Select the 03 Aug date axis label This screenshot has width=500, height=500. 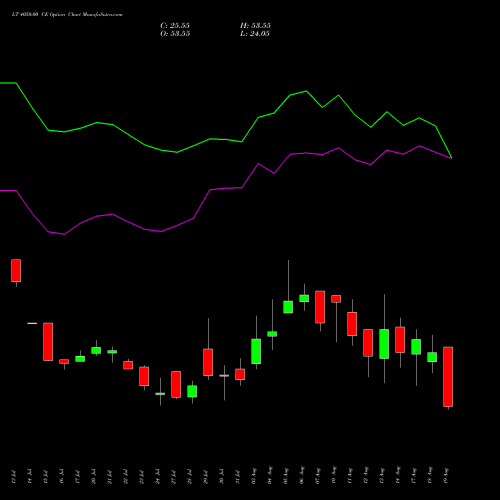click(x=254, y=476)
